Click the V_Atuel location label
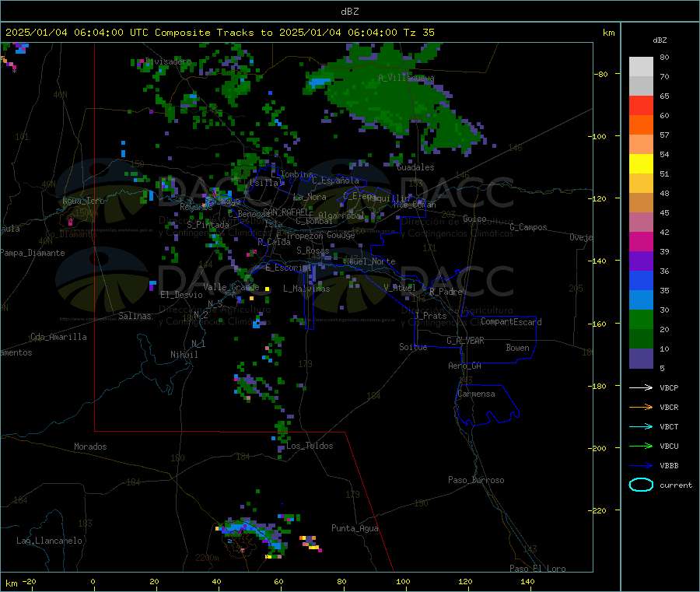The width and height of the screenshot is (700, 592). pyautogui.click(x=400, y=288)
